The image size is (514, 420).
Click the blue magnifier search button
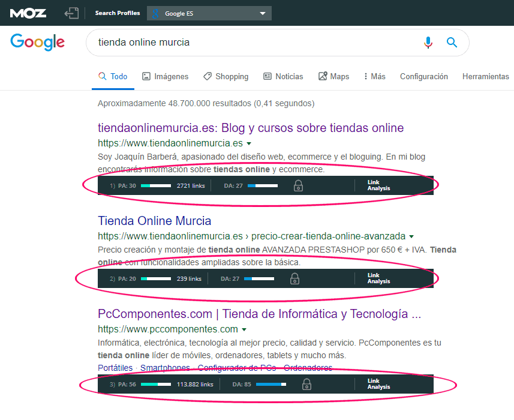click(x=452, y=42)
